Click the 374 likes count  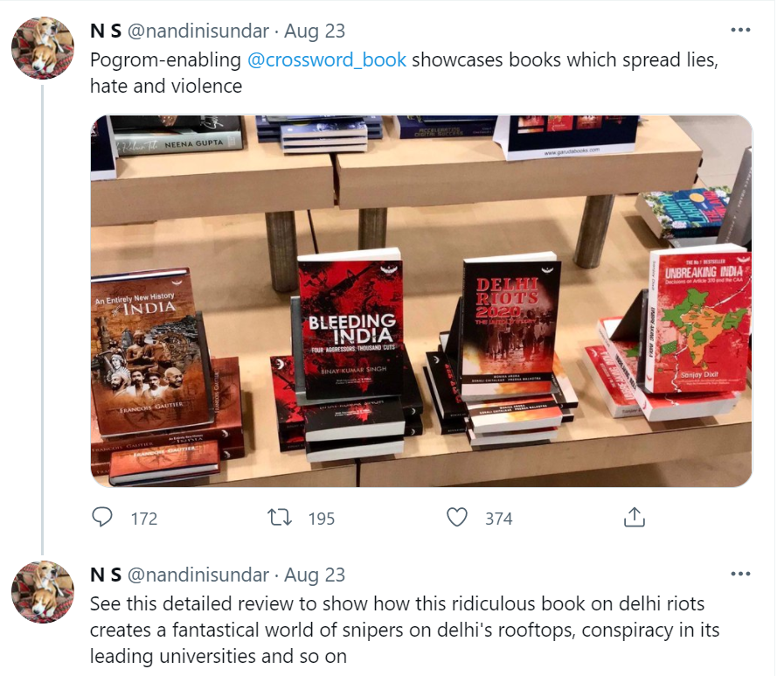click(x=498, y=519)
